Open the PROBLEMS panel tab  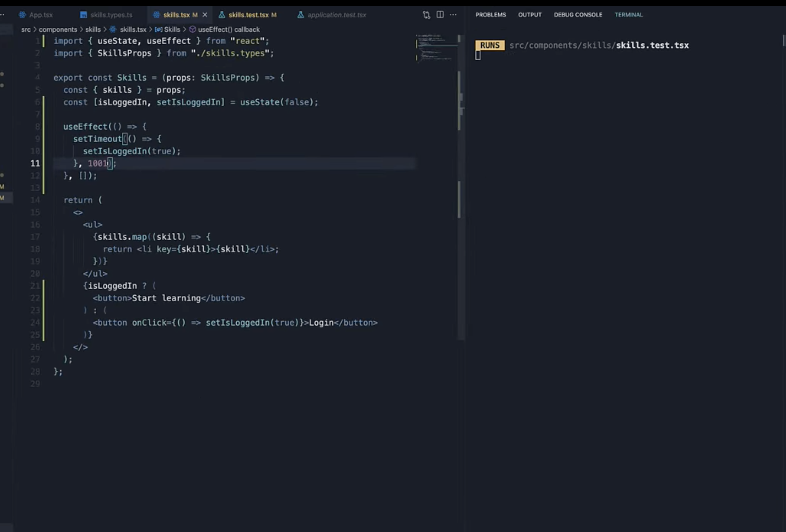tap(490, 15)
